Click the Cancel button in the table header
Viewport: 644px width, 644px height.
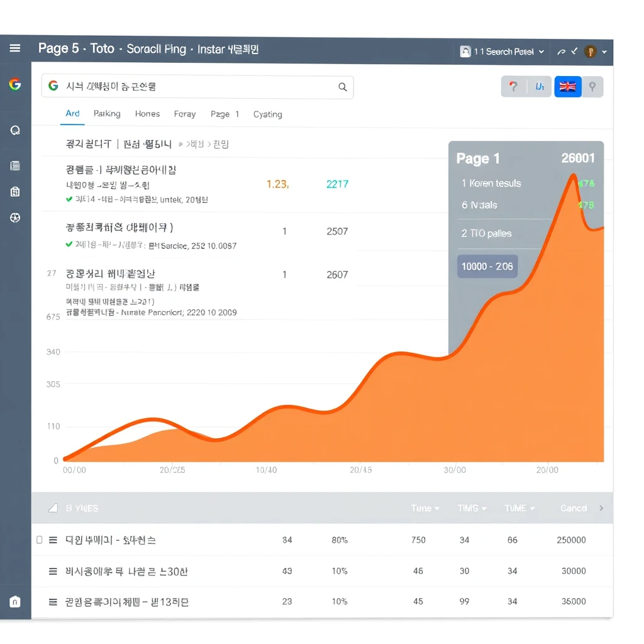[x=574, y=508]
